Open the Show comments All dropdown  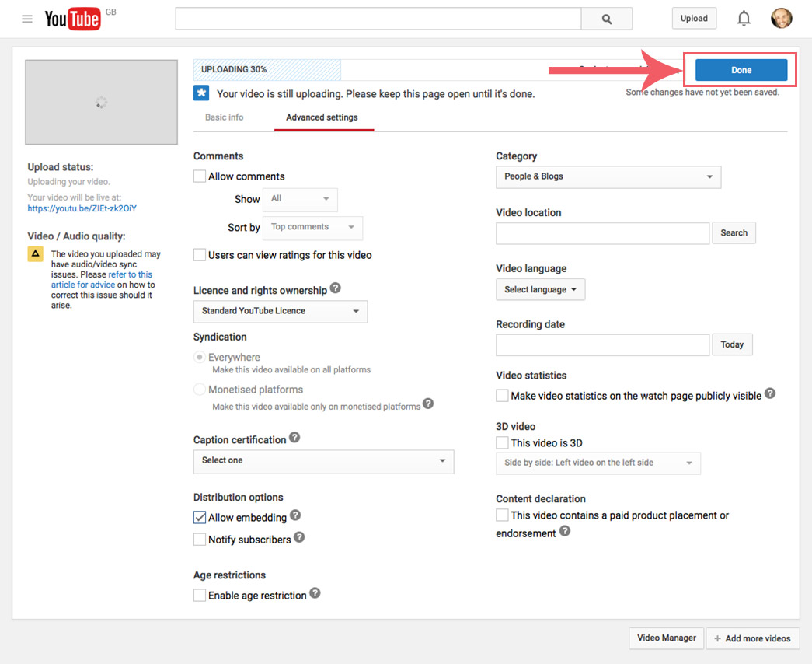coord(300,200)
